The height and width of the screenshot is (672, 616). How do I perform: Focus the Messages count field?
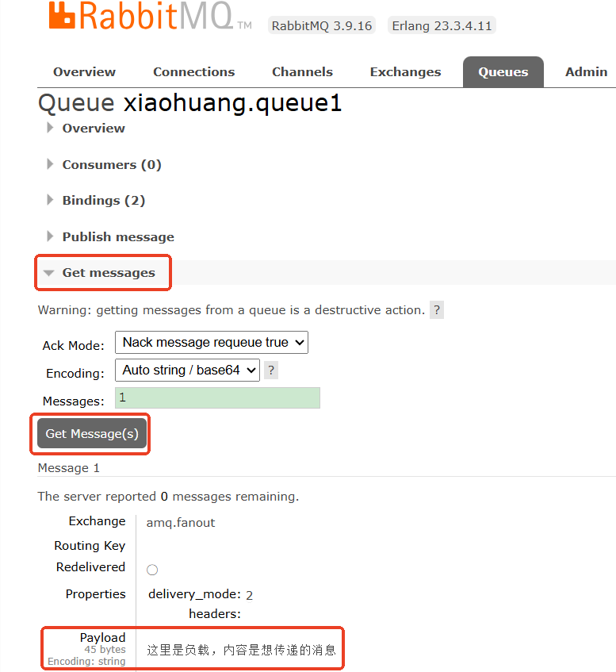(x=217, y=398)
